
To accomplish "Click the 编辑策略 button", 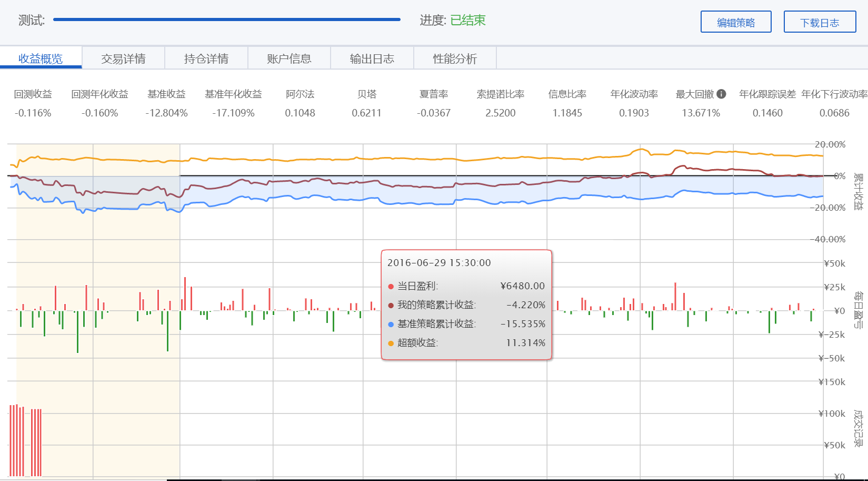I will 735,22.
